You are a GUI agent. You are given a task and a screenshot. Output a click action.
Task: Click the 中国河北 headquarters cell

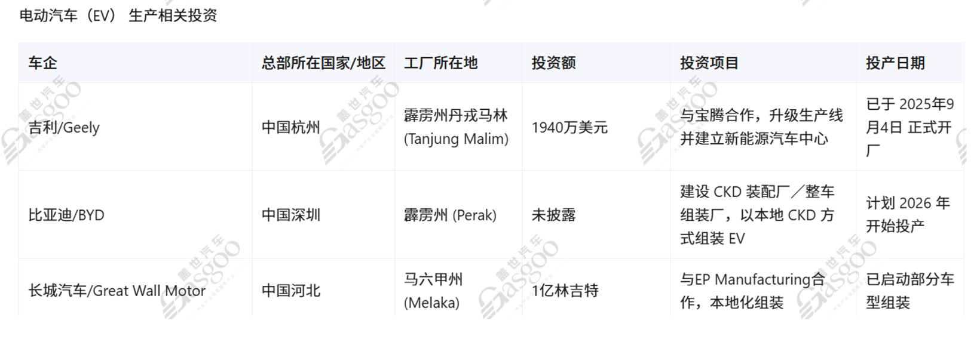pos(291,291)
